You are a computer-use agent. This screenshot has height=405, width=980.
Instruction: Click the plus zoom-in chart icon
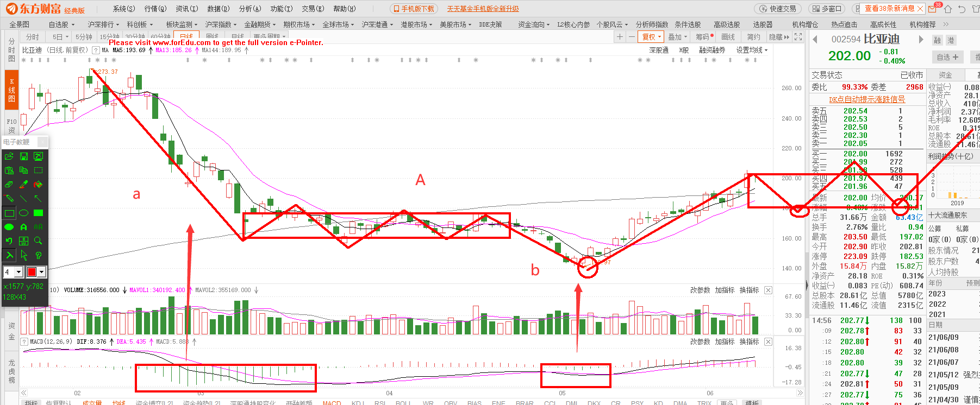click(x=620, y=37)
